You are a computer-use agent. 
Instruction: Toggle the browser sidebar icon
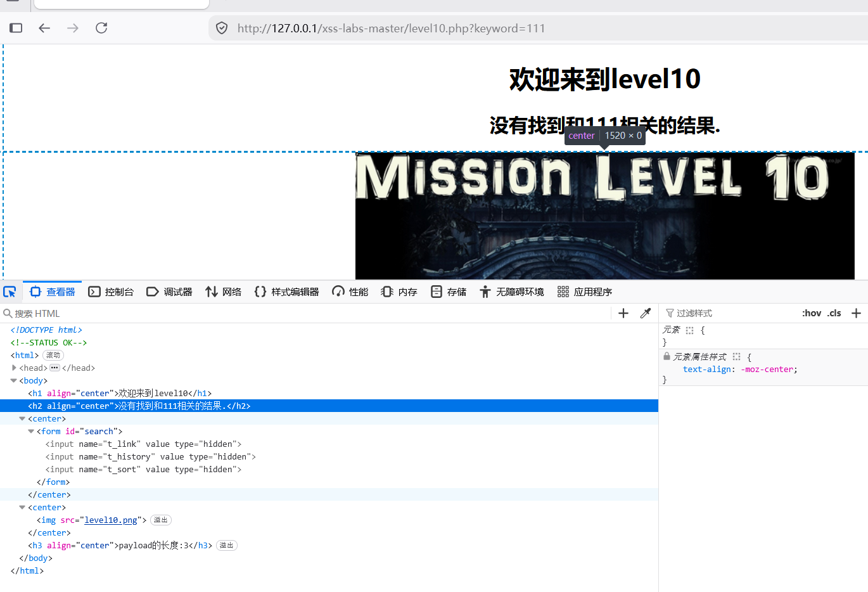pyautogui.click(x=16, y=28)
